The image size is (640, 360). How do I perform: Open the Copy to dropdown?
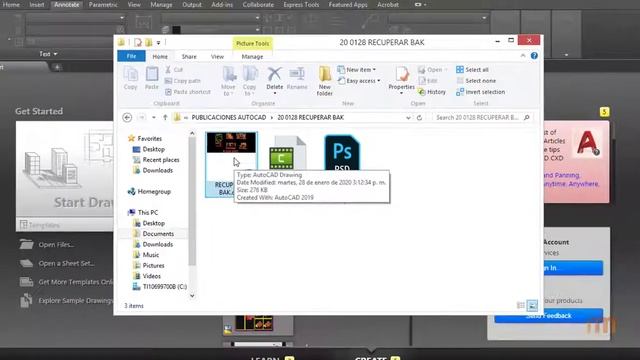point(249,82)
